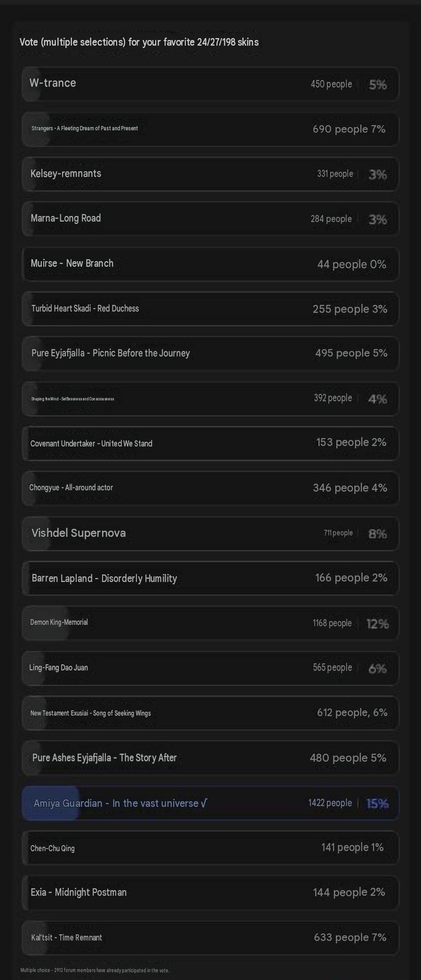This screenshot has height=980, width=421.
Task: Select the Kelsey-remnants poll row
Action: click(210, 174)
